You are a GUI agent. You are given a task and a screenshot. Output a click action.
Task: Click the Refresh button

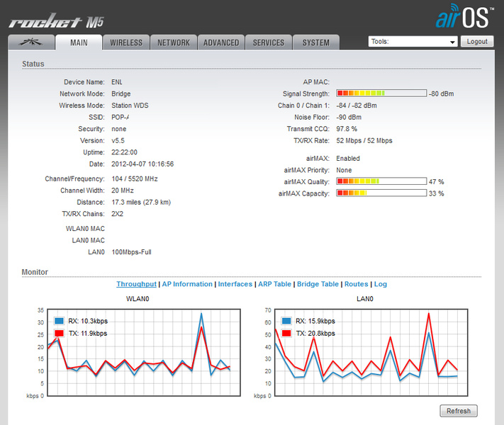pos(459,411)
